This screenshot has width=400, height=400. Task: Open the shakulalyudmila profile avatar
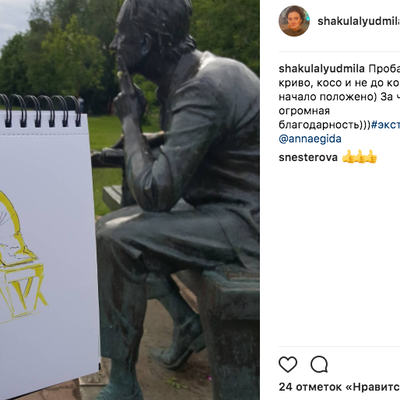tap(294, 21)
